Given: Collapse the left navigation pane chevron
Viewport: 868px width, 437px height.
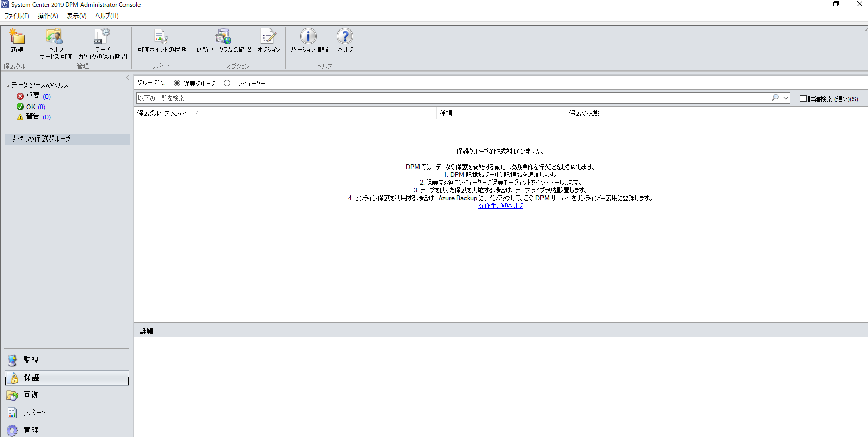Looking at the screenshot, I should pos(127,78).
